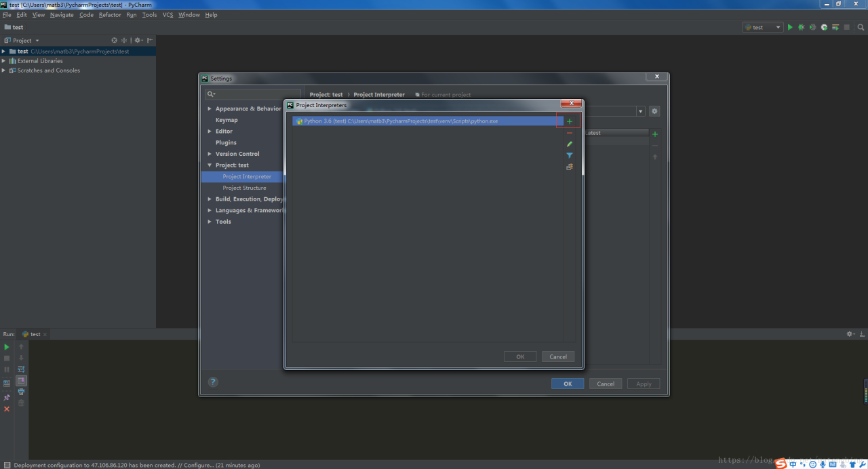Open the project interpreter combo box arrow
The width and height of the screenshot is (868, 469).
click(641, 111)
